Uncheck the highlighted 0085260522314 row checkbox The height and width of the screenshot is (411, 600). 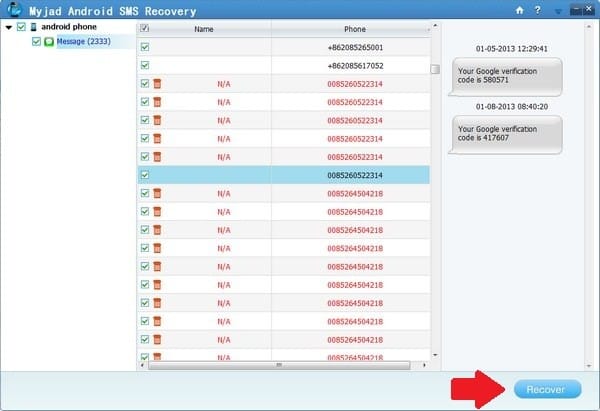click(x=145, y=175)
